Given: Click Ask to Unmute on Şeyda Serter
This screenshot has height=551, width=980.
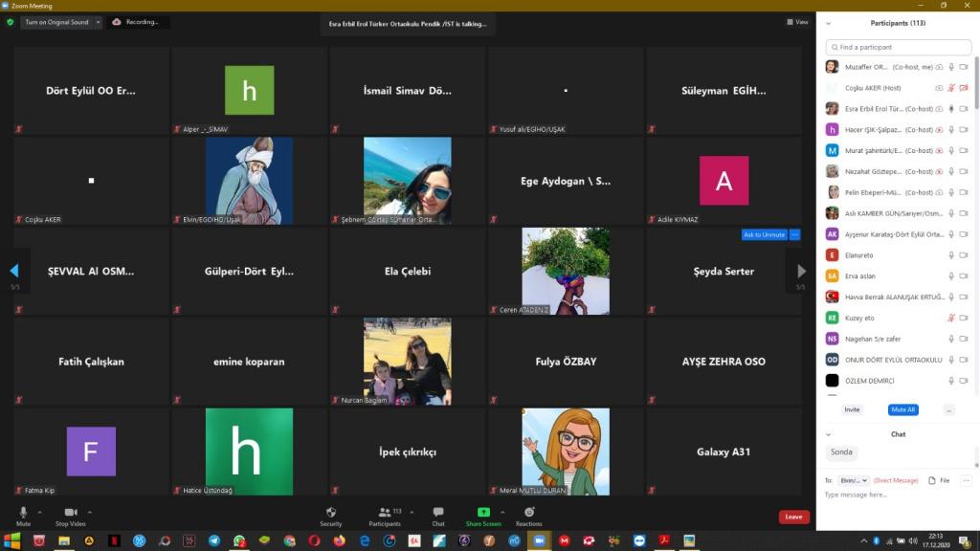Looking at the screenshot, I should (764, 235).
